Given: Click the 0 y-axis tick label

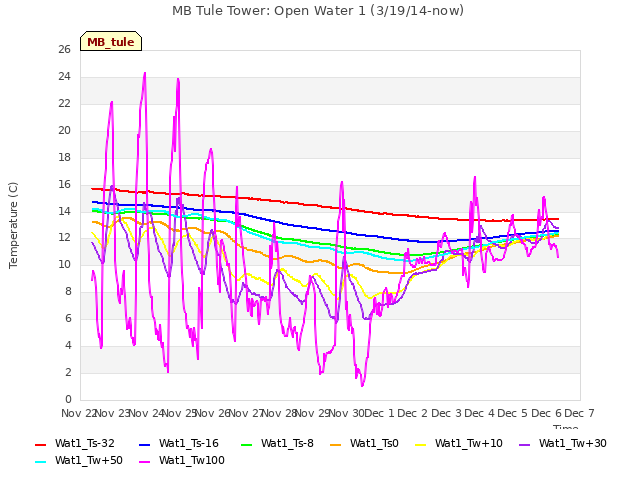Looking at the screenshot, I should (x=68, y=399).
